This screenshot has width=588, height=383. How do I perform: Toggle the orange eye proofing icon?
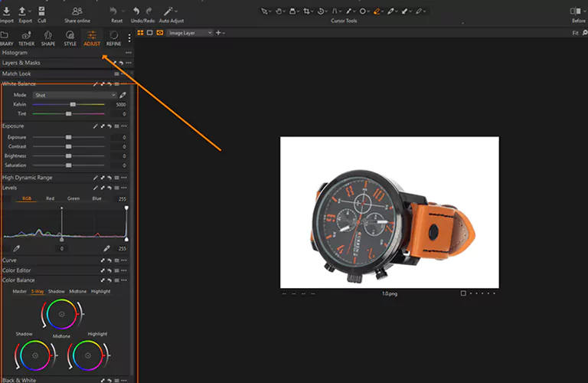pos(159,33)
